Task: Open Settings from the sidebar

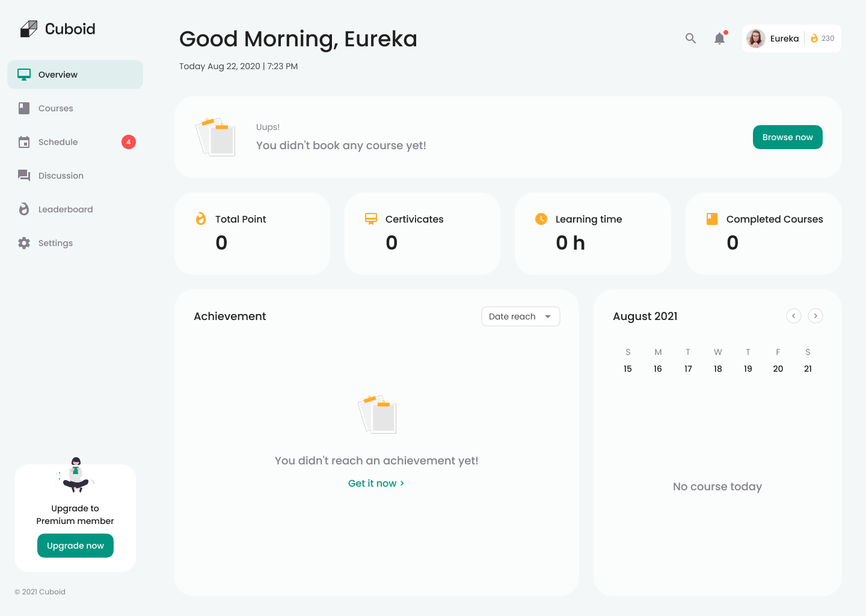Action: (55, 243)
